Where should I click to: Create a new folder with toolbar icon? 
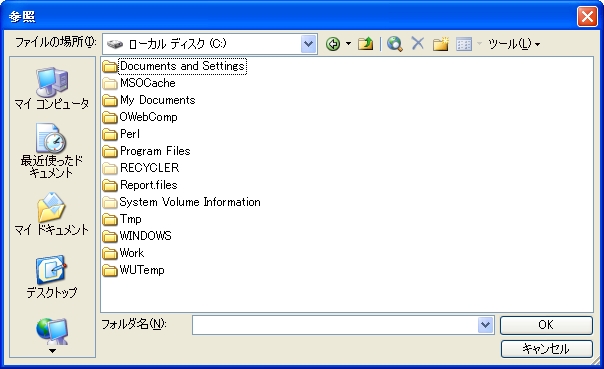click(441, 44)
